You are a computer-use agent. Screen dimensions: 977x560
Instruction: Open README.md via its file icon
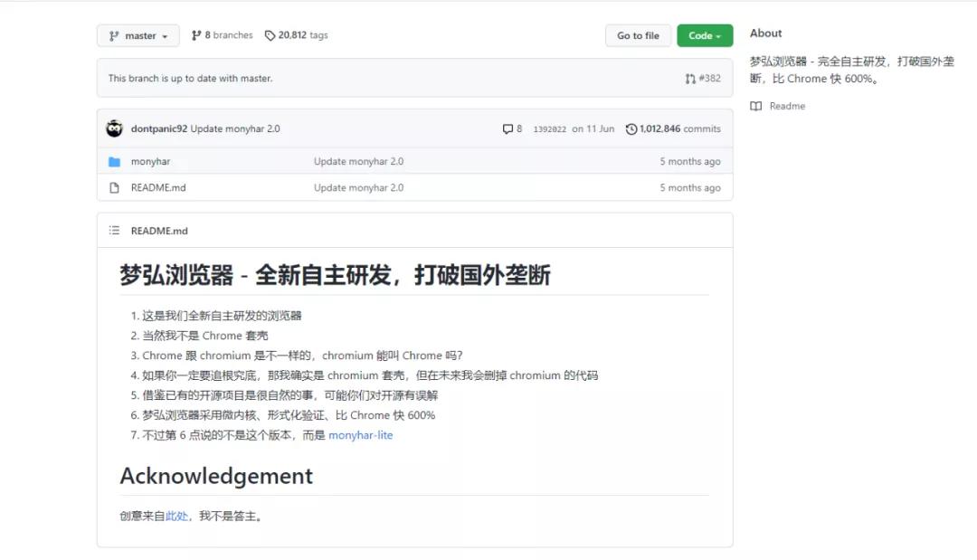click(115, 187)
